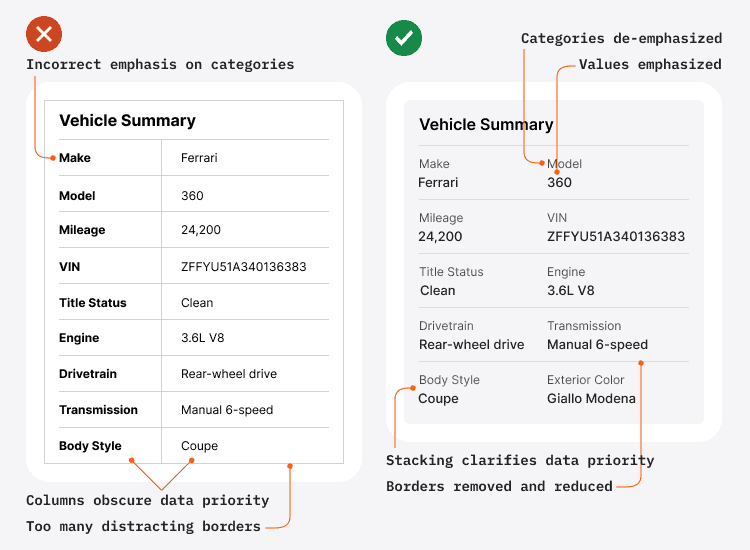Click the red X incorrect-example icon
The image size is (750, 550).
pos(44,36)
